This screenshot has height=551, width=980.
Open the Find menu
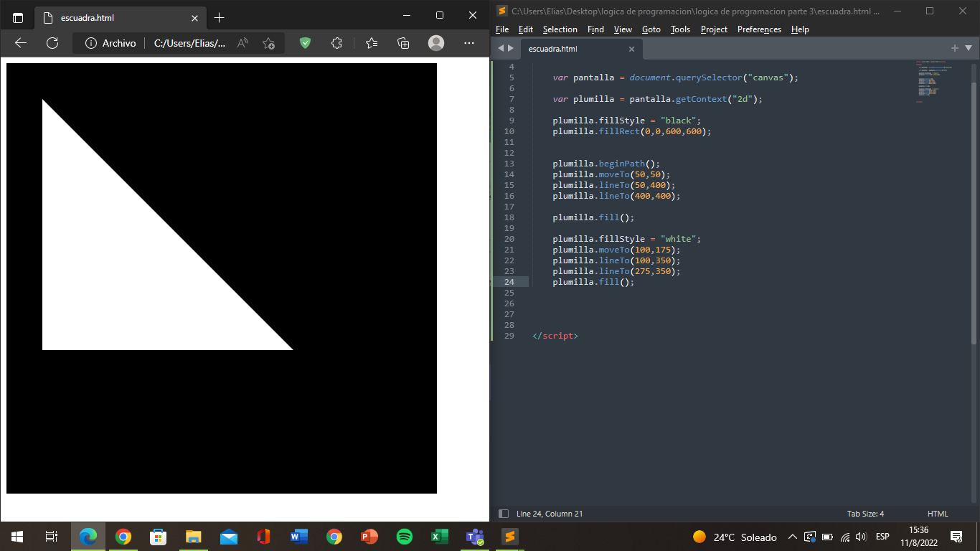595,29
